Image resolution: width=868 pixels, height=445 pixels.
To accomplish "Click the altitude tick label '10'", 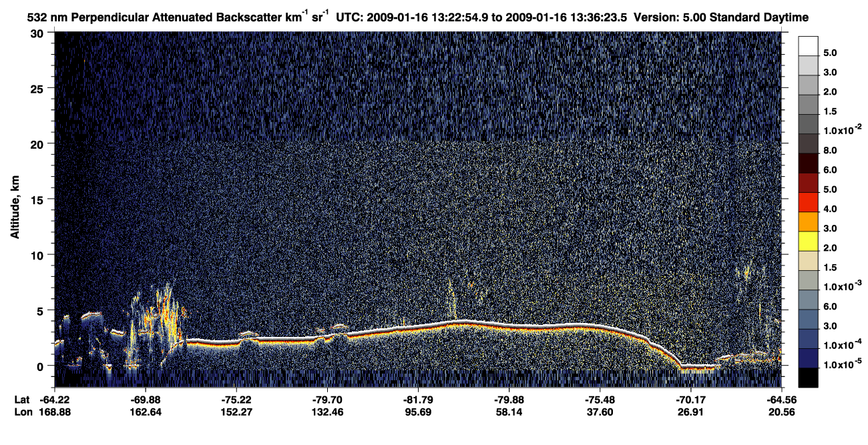I will point(38,255).
